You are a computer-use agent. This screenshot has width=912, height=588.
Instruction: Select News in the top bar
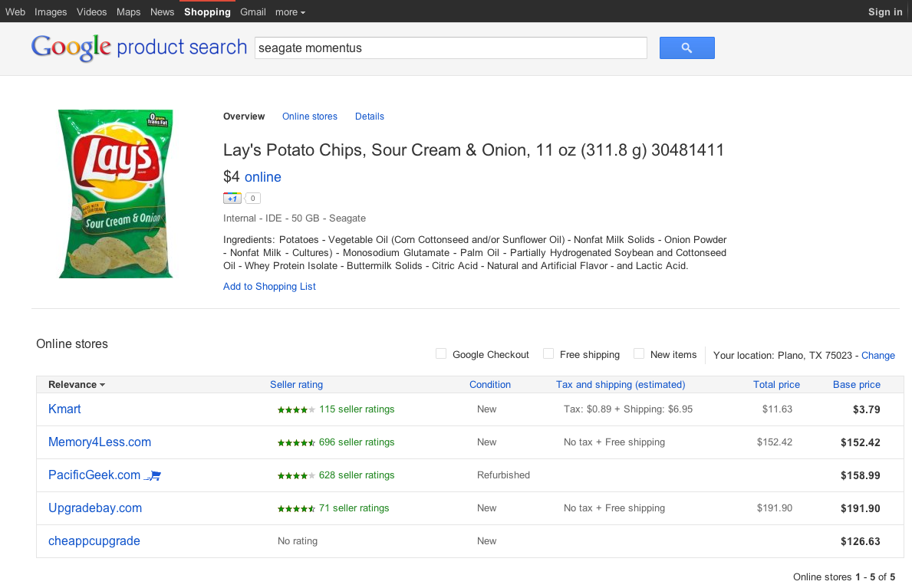tap(163, 11)
